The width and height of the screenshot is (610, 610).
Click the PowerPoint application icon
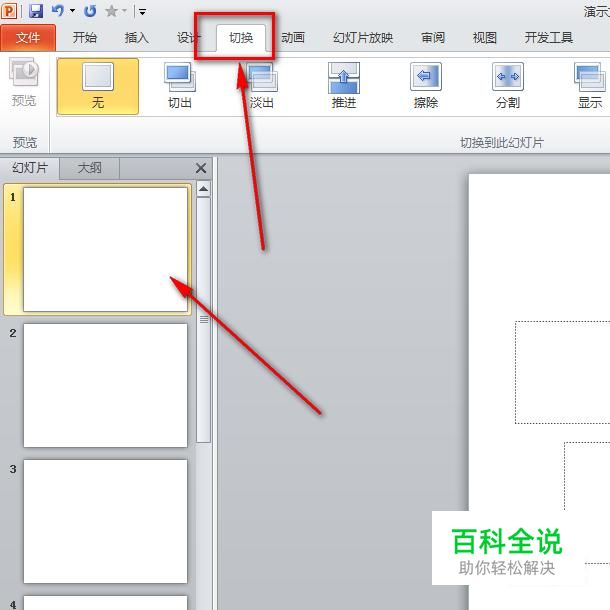click(9, 11)
